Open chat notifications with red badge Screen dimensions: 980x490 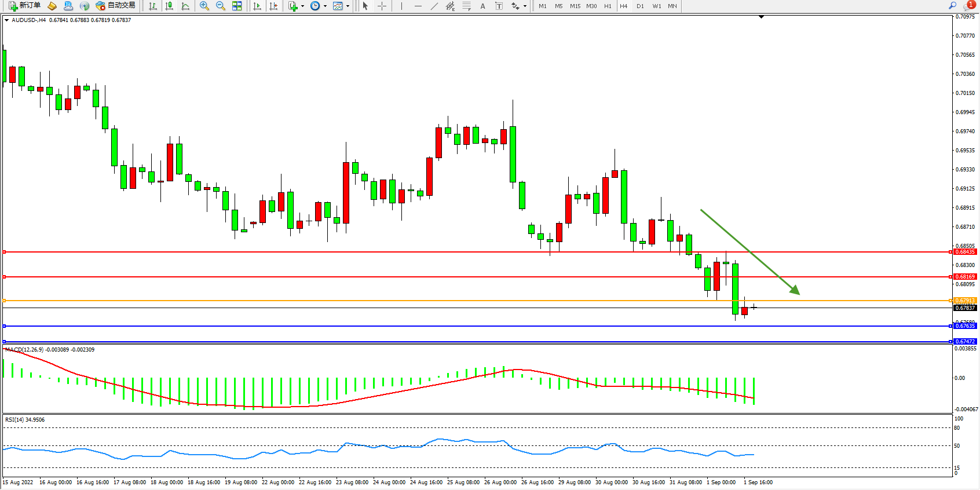[x=968, y=6]
